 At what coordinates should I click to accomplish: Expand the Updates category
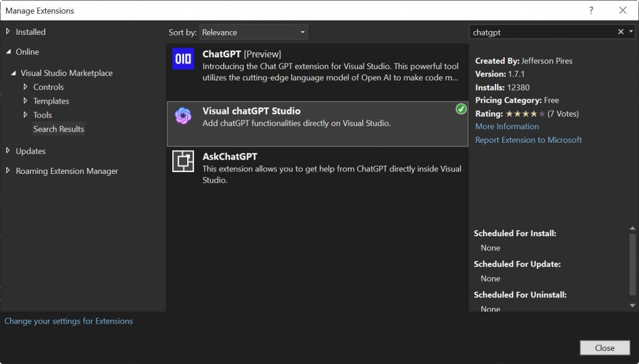(7, 151)
